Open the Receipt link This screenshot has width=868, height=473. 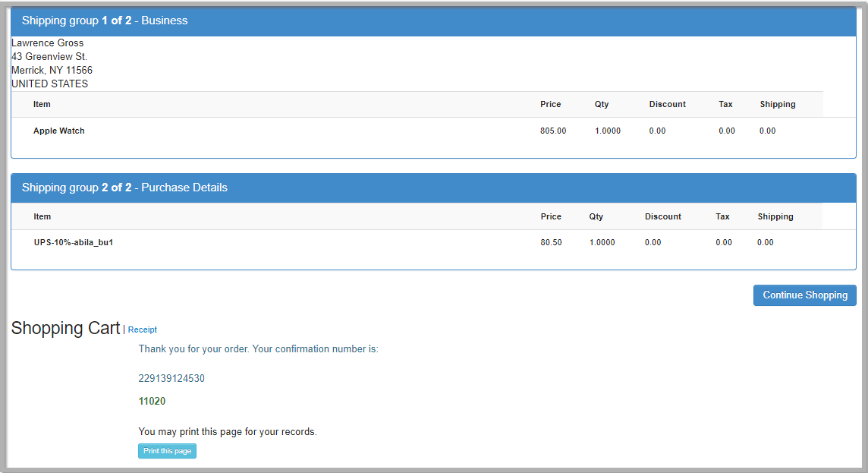point(142,330)
